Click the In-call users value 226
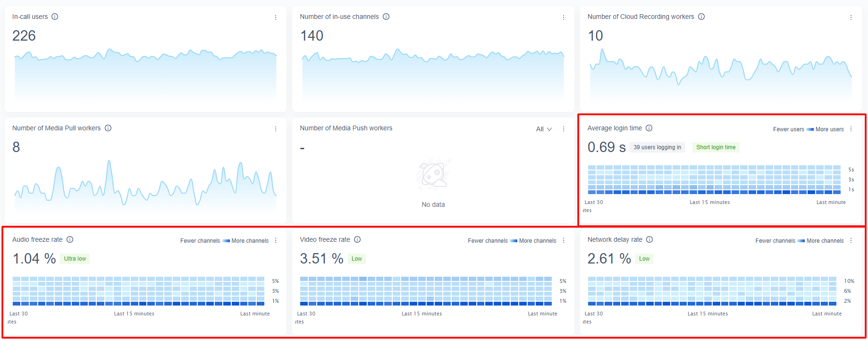 [x=24, y=36]
